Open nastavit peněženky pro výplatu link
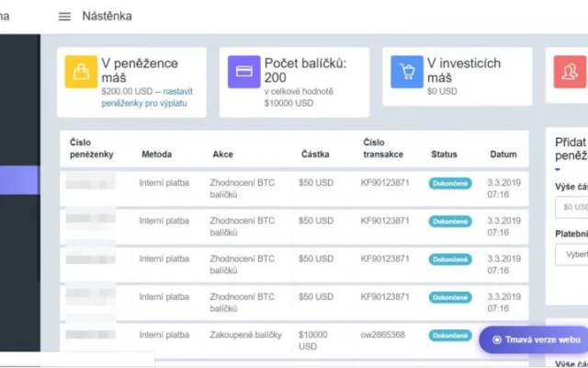 (x=147, y=98)
